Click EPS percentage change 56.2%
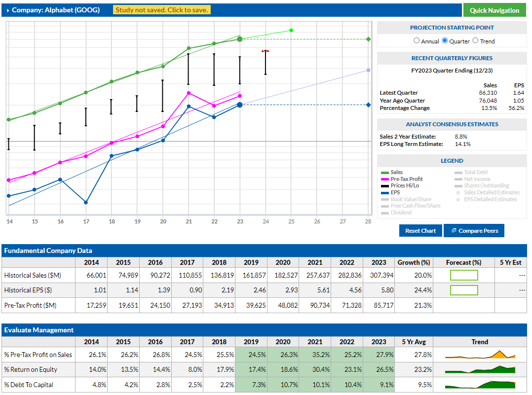Screen dimensions: 532x395 point(516,108)
